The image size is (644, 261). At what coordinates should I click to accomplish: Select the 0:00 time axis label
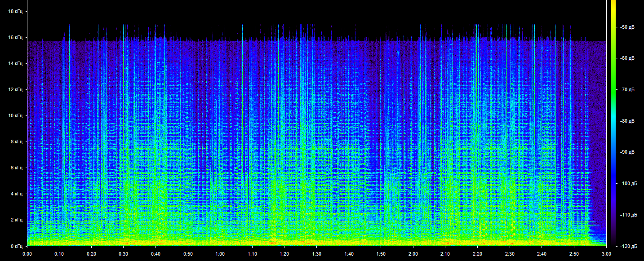[x=27, y=254]
